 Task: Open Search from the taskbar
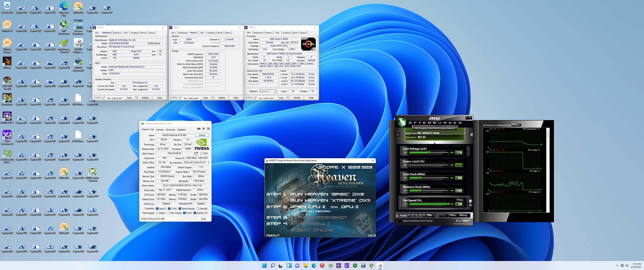coord(273,265)
